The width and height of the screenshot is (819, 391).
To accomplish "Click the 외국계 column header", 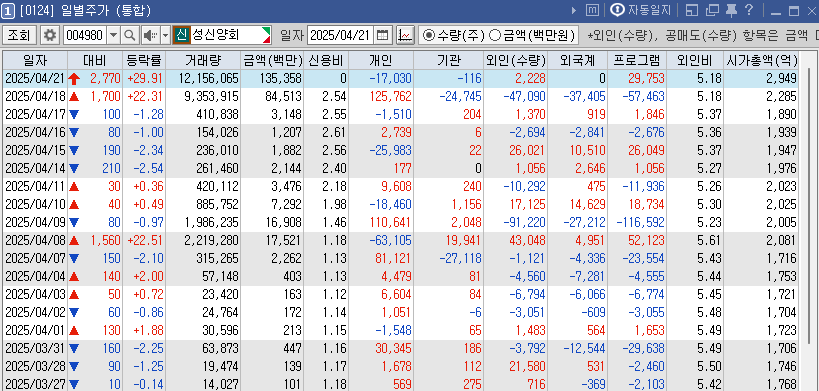I will tap(578, 61).
